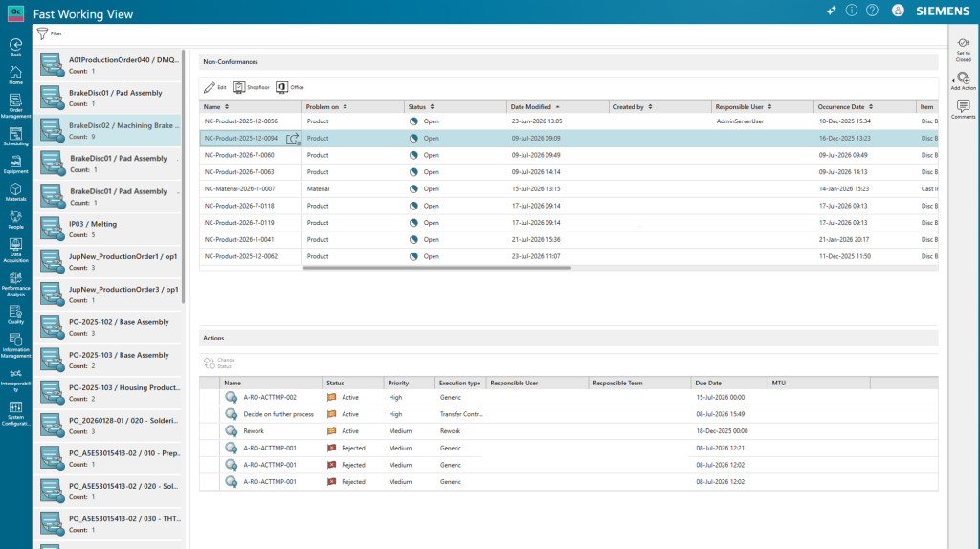980x549 pixels.
Task: Click the horizontal scrollbar of Non-Conformances grid
Action: tap(436, 268)
